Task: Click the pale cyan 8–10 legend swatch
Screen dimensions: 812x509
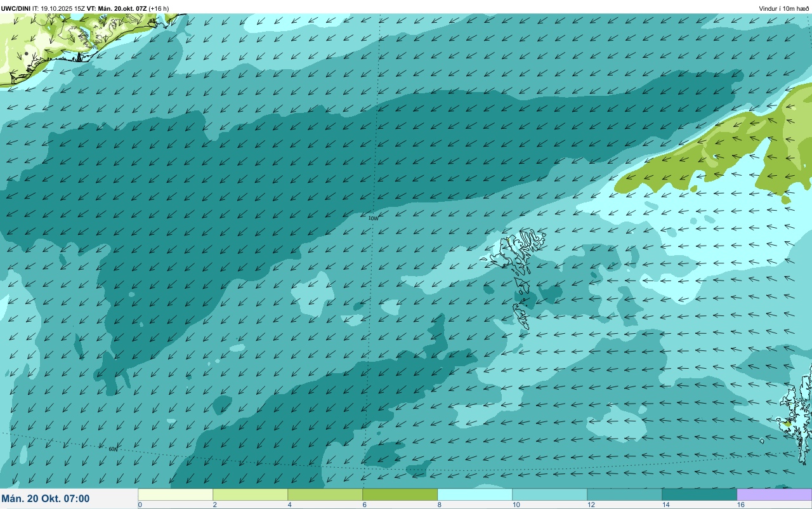Action: point(475,494)
